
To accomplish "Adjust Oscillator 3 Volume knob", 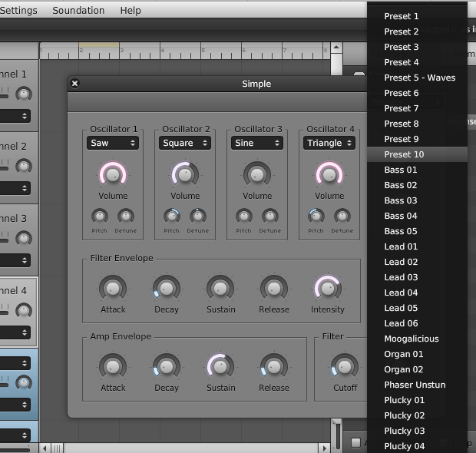I will pos(257,174).
